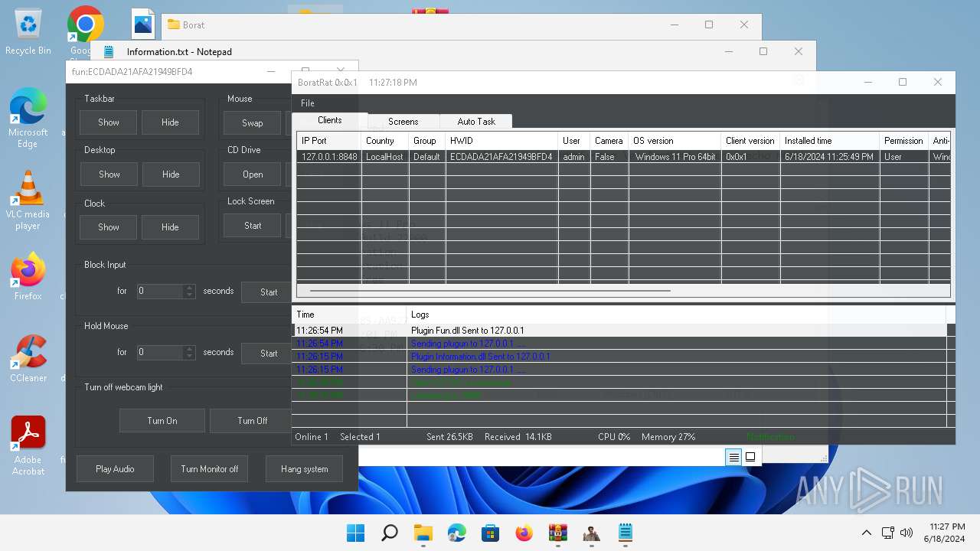Screen dimensions: 980x551
Task: Open Google Chrome desktop shortcut
Action: pos(85,24)
